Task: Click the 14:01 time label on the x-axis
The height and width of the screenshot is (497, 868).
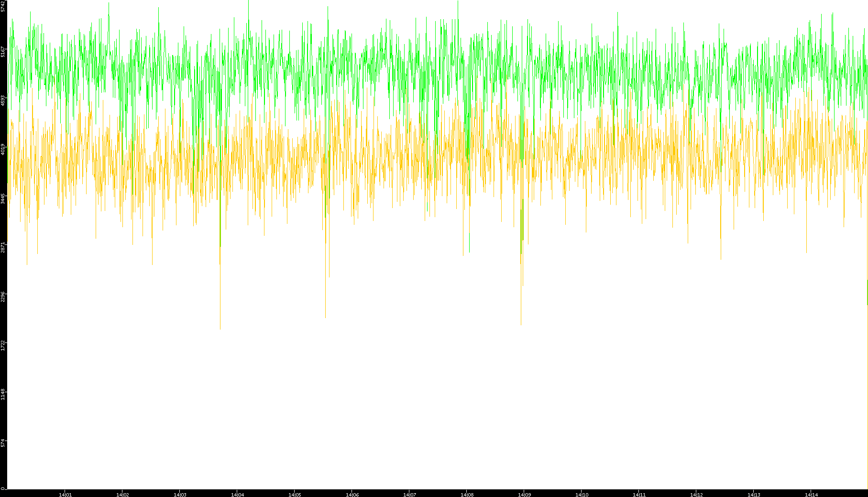Action: tap(65, 494)
